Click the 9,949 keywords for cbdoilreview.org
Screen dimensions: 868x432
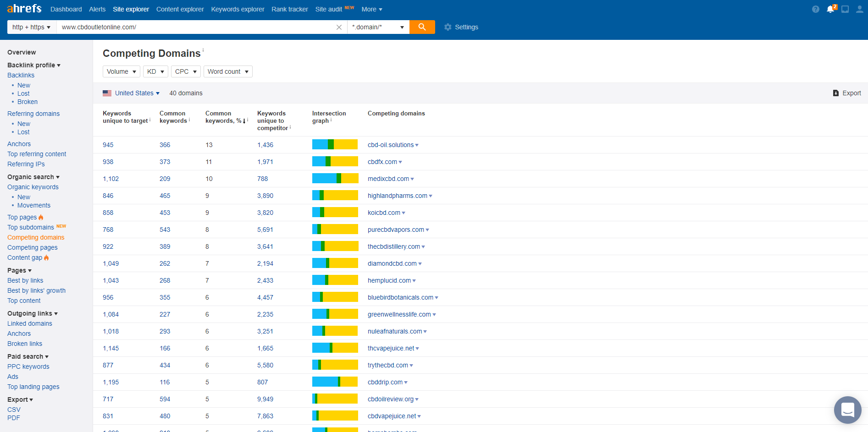click(x=265, y=399)
